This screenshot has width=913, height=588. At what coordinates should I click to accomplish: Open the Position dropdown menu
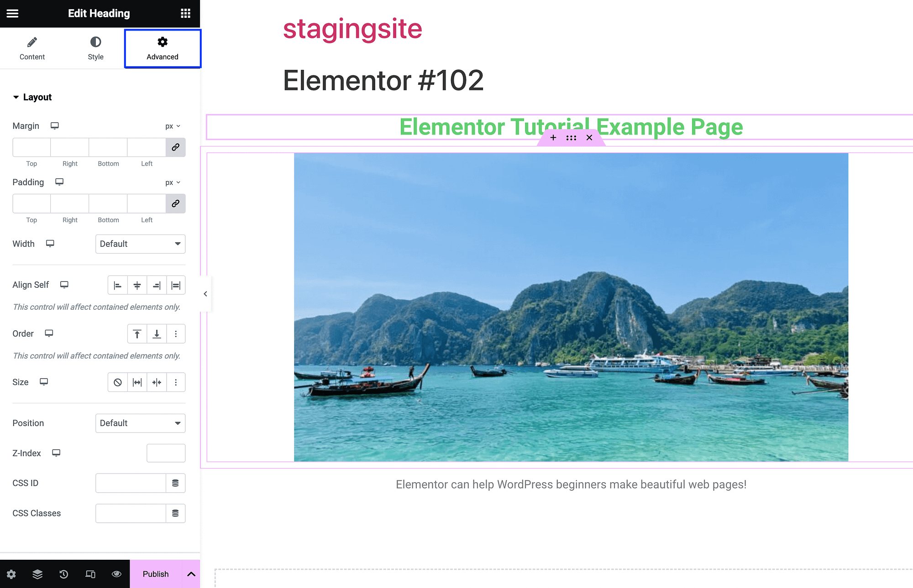pos(140,423)
